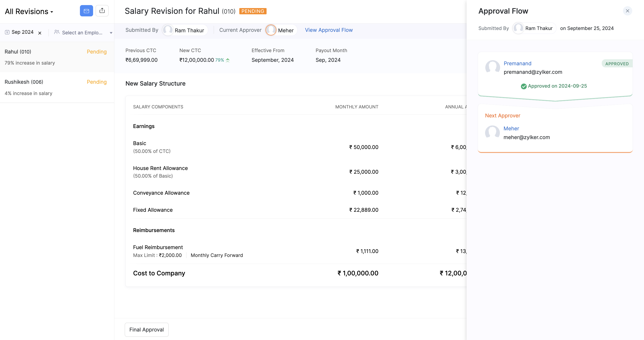Open Meher's profile link in Next Approver
Viewport: 644px width, 340px height.
(x=511, y=128)
